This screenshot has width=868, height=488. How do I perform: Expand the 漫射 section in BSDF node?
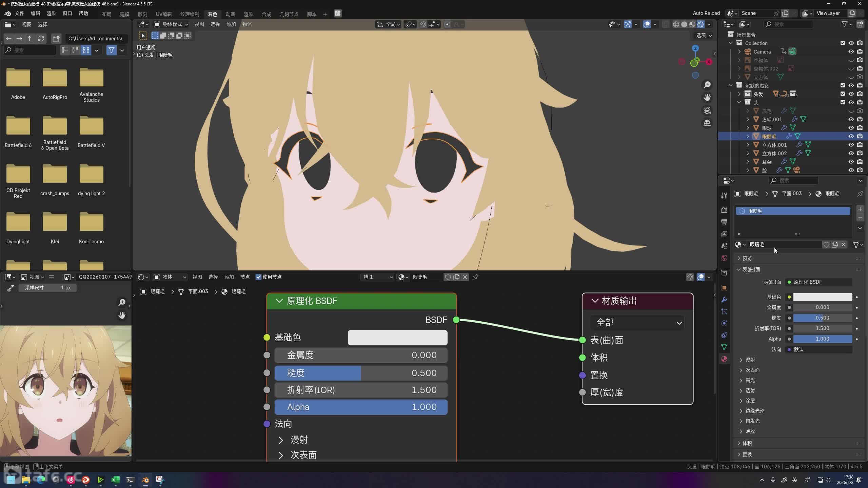coord(281,440)
